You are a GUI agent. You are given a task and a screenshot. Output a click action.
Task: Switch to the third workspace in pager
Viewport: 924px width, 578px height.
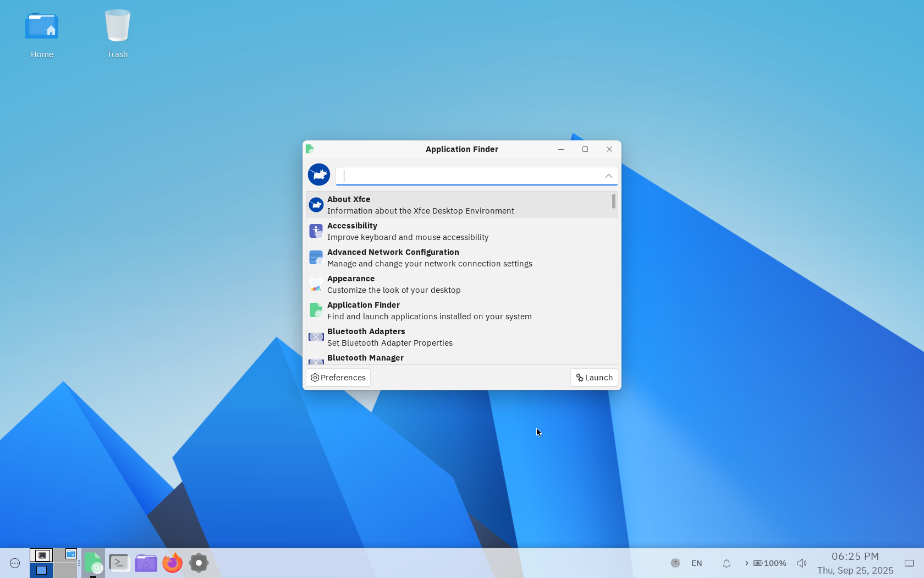(x=41, y=570)
